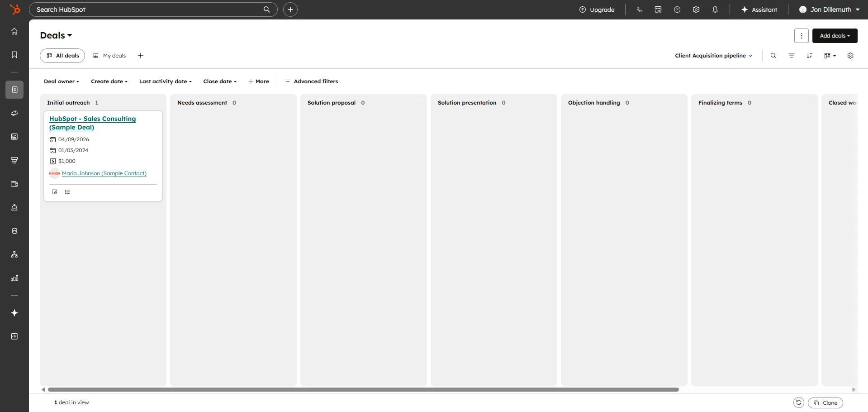This screenshot has height=412, width=868.
Task: Open notifications bell icon
Action: (x=715, y=9)
